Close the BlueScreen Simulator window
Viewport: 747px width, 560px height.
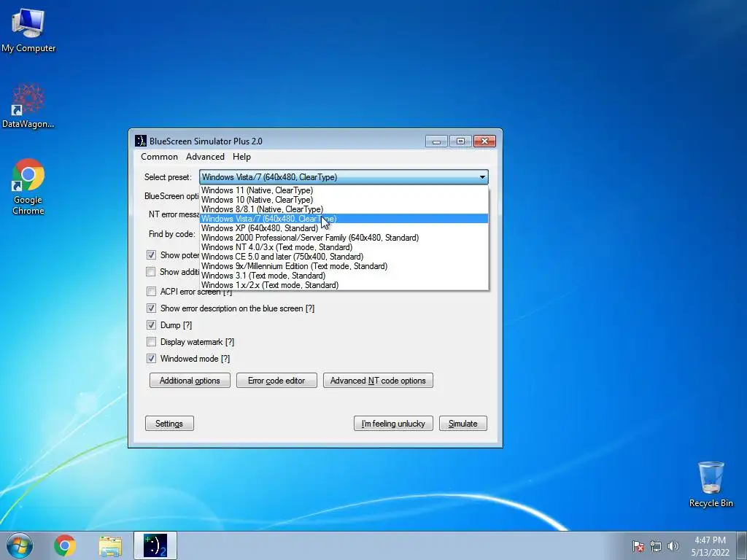(x=484, y=141)
